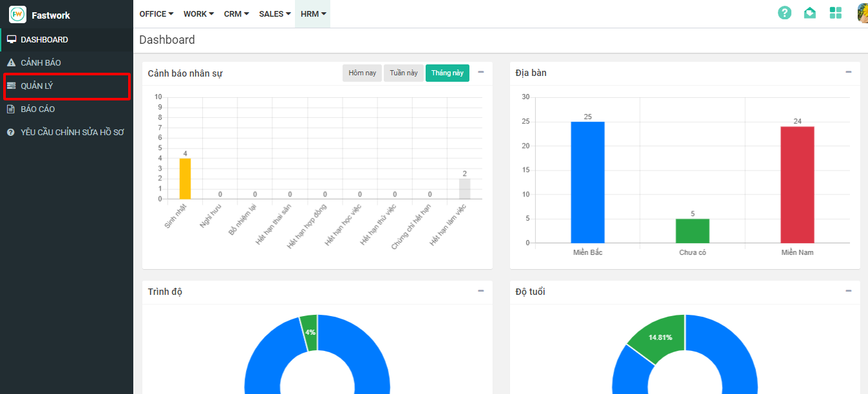The height and width of the screenshot is (394, 868).
Task: Open the HRM dropdown menu
Action: [x=313, y=14]
